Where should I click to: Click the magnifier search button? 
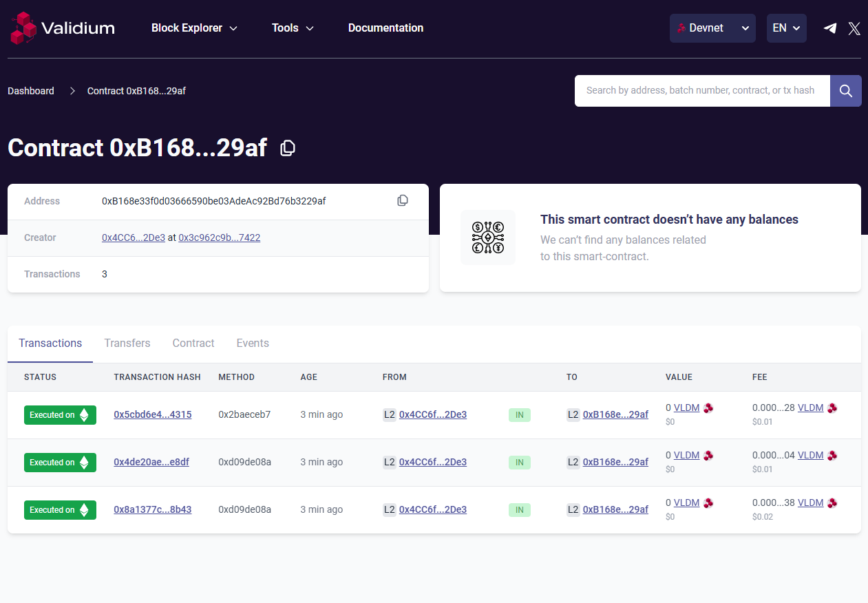845,91
